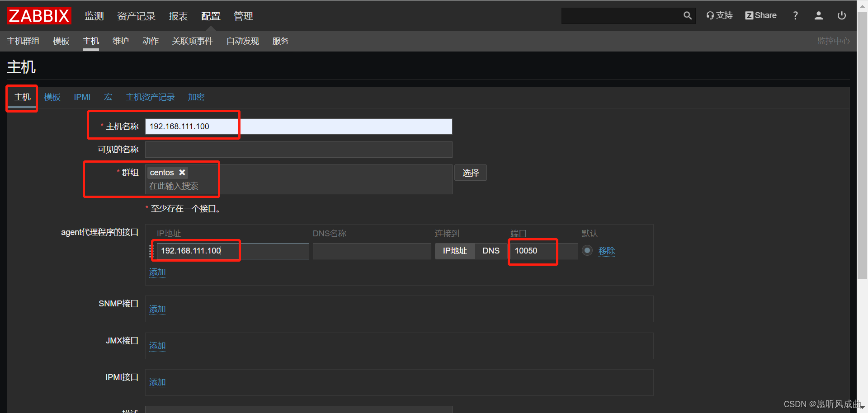Add another agent interface via 添加
This screenshot has width=868, height=413.
point(157,272)
